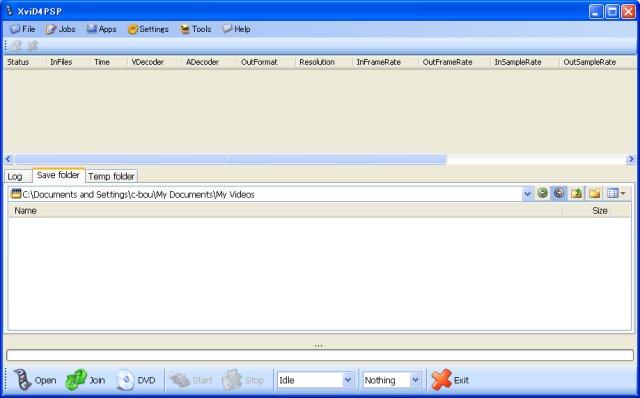Open the Help menu

pos(236,29)
